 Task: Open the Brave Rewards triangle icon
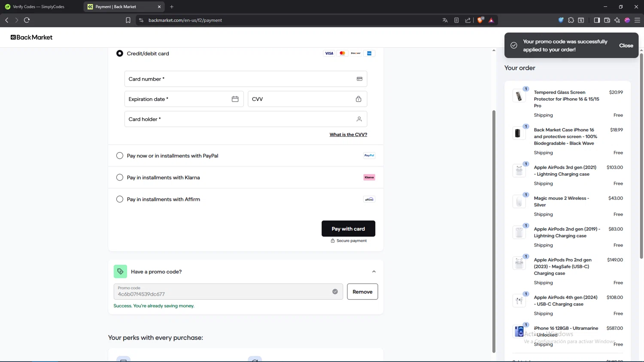pyautogui.click(x=491, y=20)
